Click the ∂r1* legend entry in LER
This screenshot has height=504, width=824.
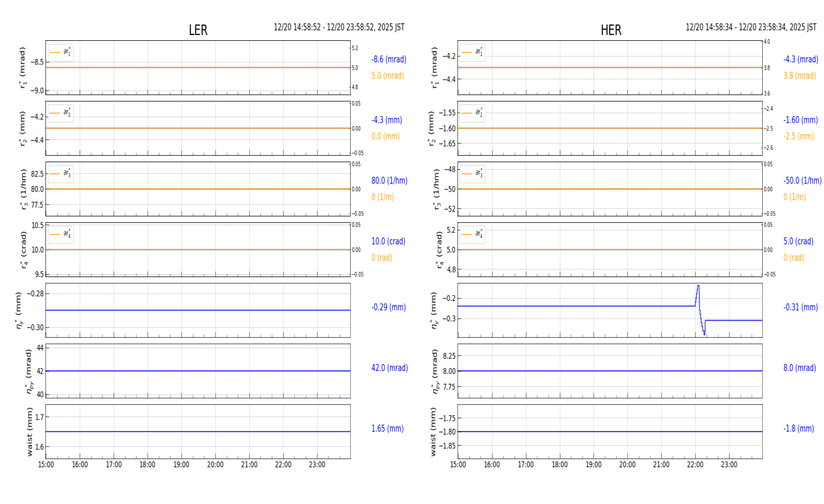(61, 52)
